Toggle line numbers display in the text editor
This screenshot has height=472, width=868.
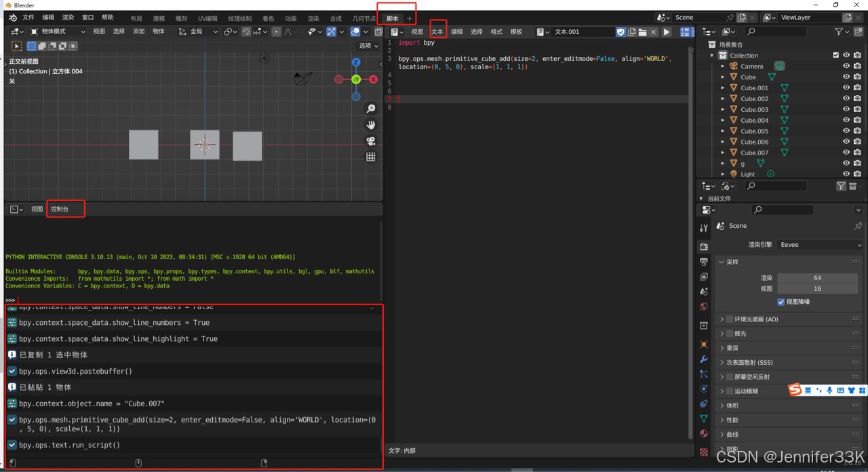(684, 32)
